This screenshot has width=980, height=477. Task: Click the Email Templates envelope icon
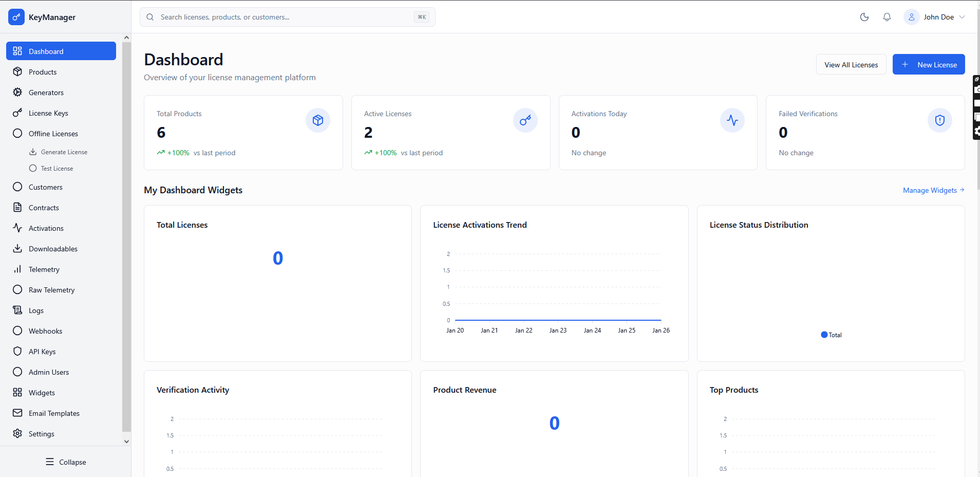pyautogui.click(x=17, y=413)
